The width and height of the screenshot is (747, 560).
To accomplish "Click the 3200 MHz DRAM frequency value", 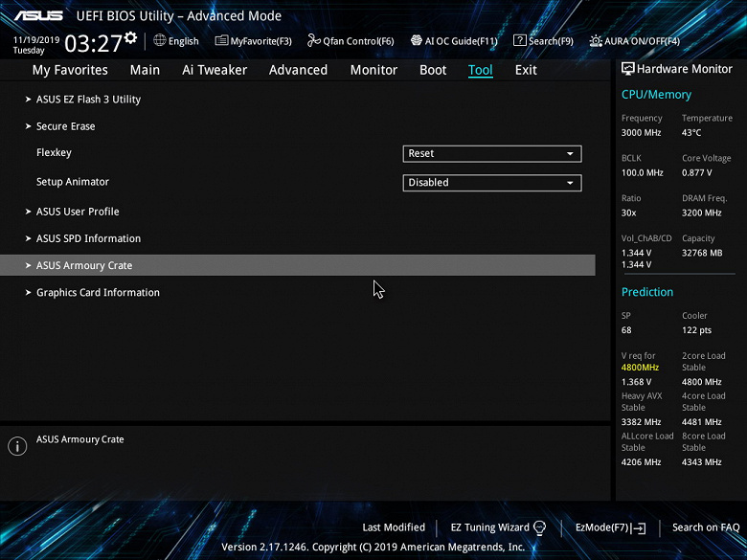I will pyautogui.click(x=701, y=213).
